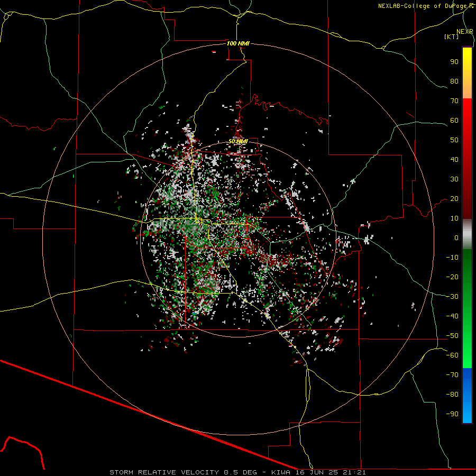Click the [KT] units label above the scale
Screen dimensions: 476x476
click(452, 36)
